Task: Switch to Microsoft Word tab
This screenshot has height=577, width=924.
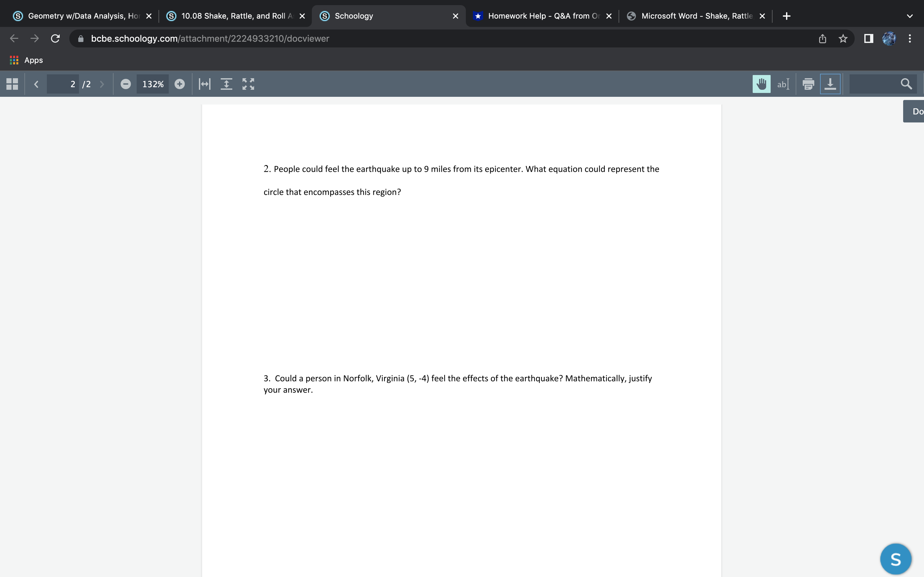Action: coord(696,16)
